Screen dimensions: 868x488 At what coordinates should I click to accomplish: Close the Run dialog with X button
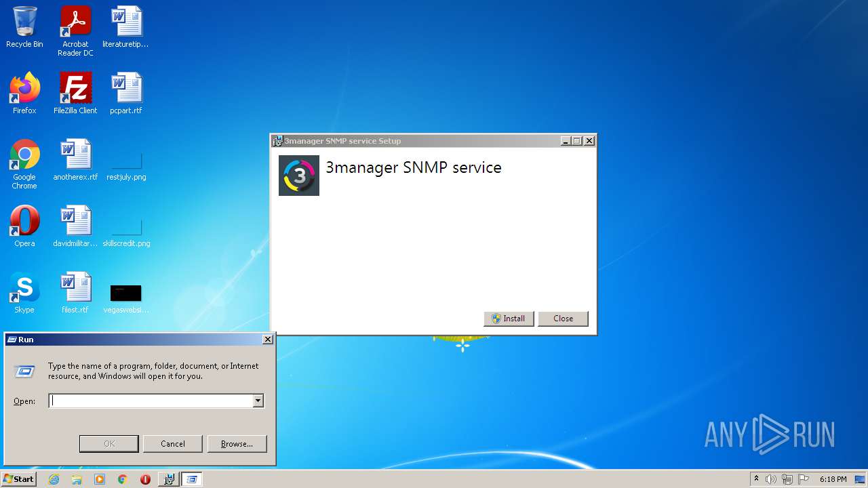pyautogui.click(x=267, y=340)
